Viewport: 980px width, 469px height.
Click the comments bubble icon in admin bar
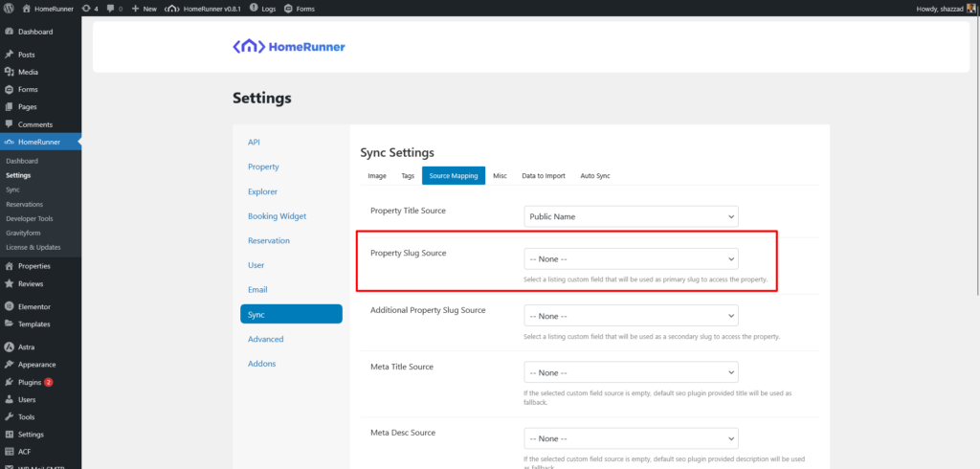113,9
